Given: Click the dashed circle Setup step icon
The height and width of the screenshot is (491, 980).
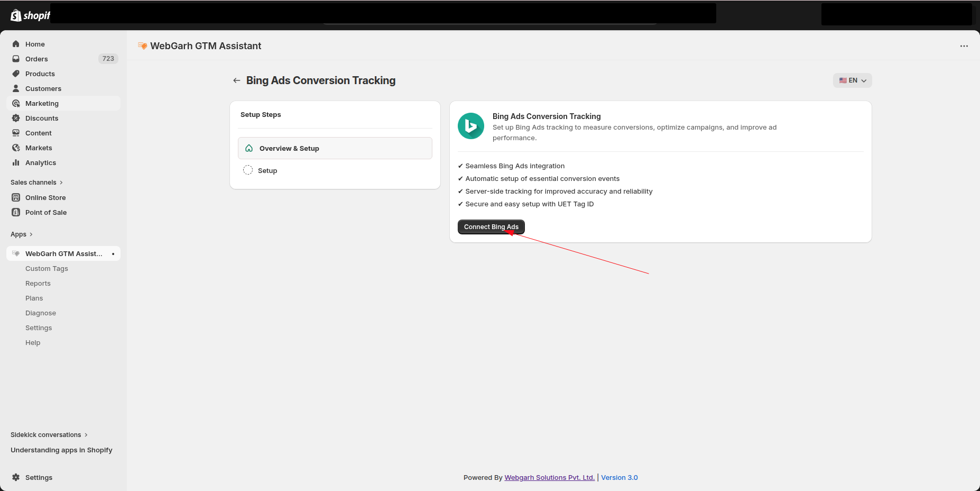Looking at the screenshot, I should tap(248, 170).
